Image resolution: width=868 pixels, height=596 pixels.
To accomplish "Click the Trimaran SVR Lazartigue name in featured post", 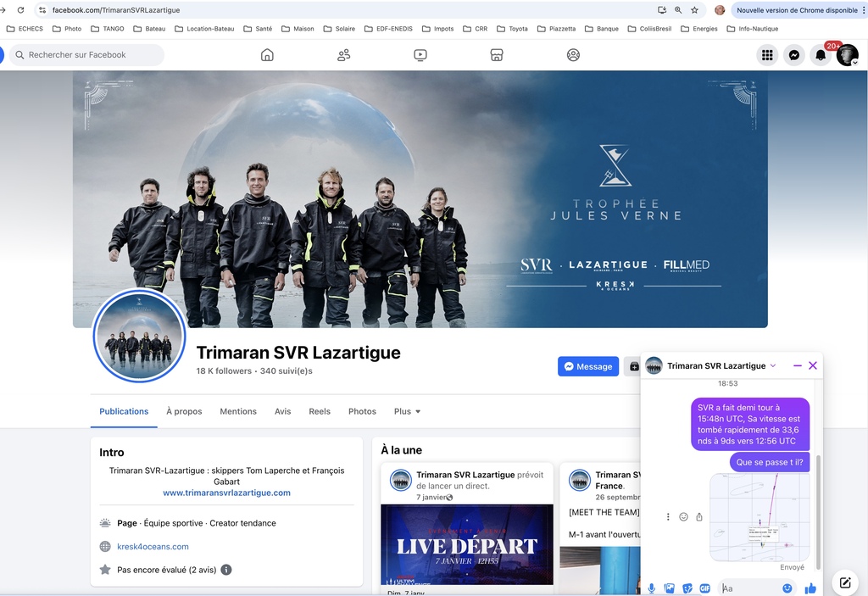I will point(465,475).
